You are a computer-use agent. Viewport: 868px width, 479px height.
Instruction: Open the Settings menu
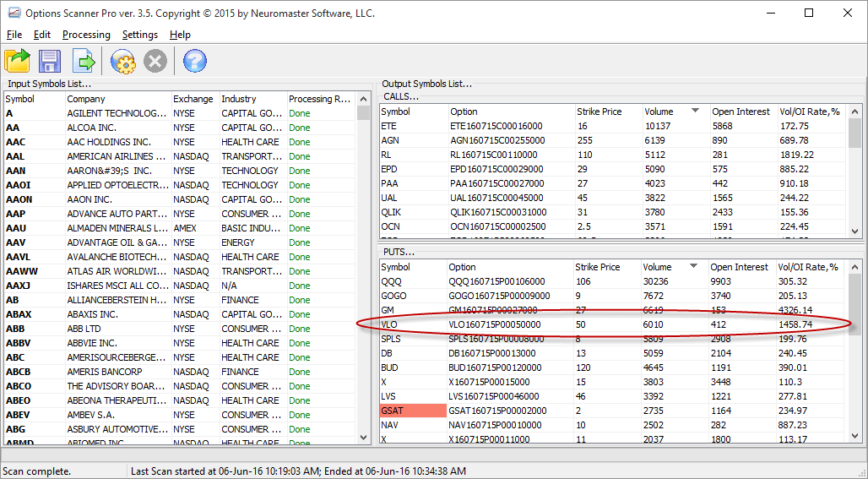140,35
